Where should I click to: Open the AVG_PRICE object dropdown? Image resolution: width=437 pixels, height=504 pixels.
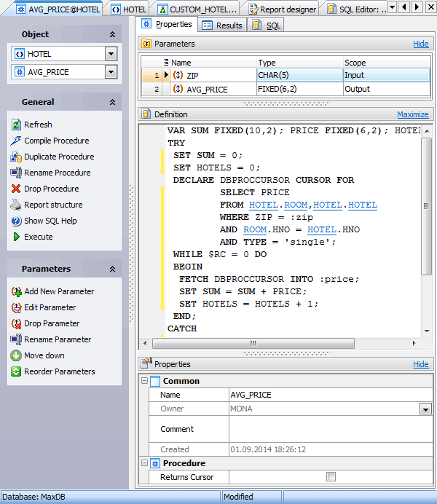[x=111, y=72]
